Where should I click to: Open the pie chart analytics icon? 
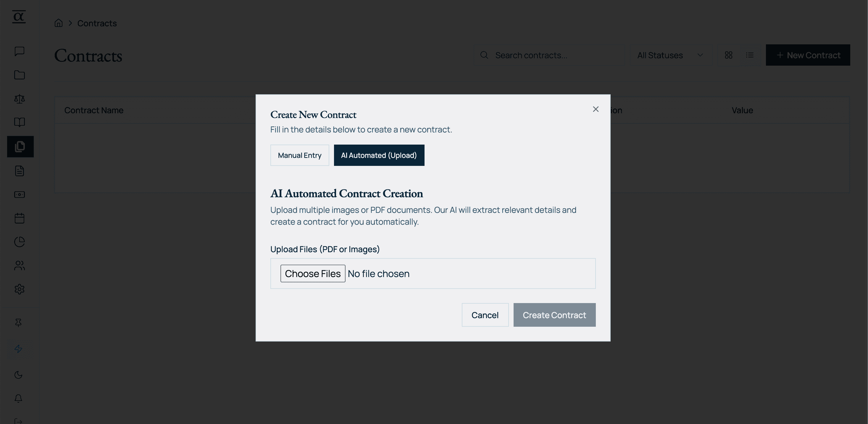click(20, 242)
